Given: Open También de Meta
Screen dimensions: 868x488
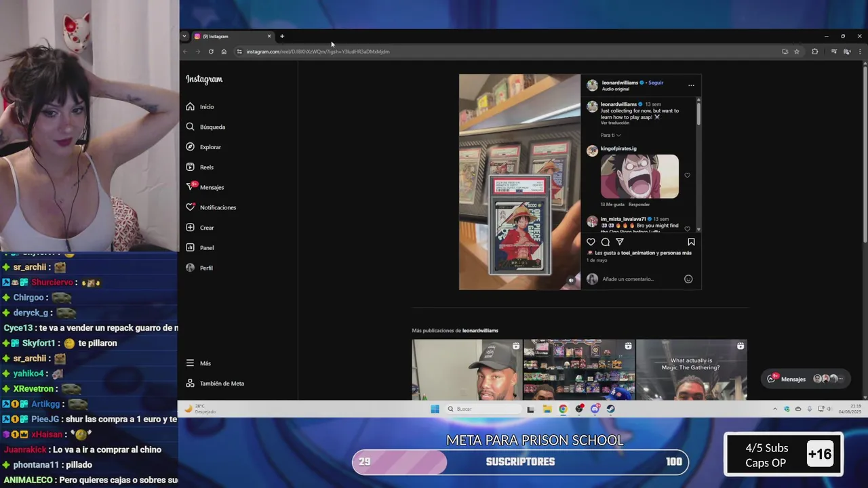Looking at the screenshot, I should click(x=216, y=384).
